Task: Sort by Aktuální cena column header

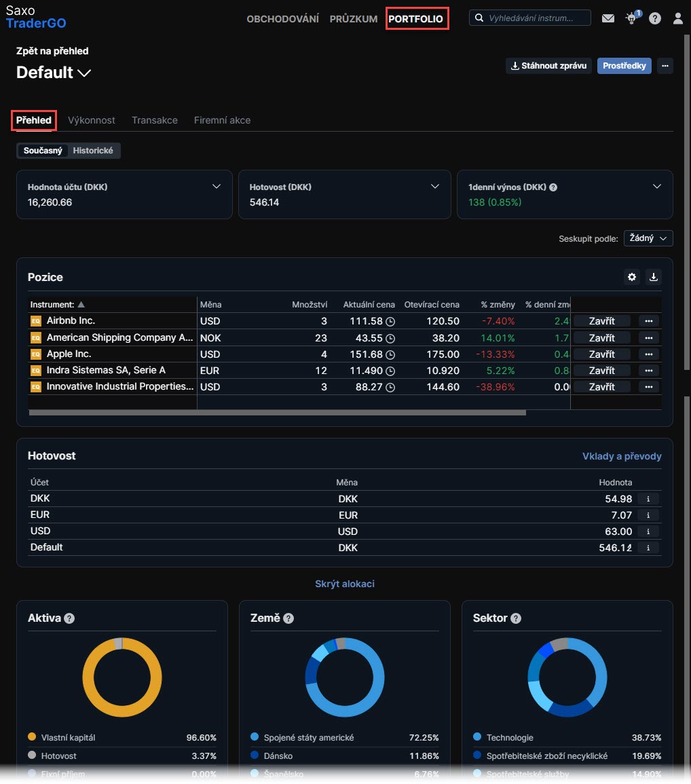Action: pyautogui.click(x=369, y=305)
